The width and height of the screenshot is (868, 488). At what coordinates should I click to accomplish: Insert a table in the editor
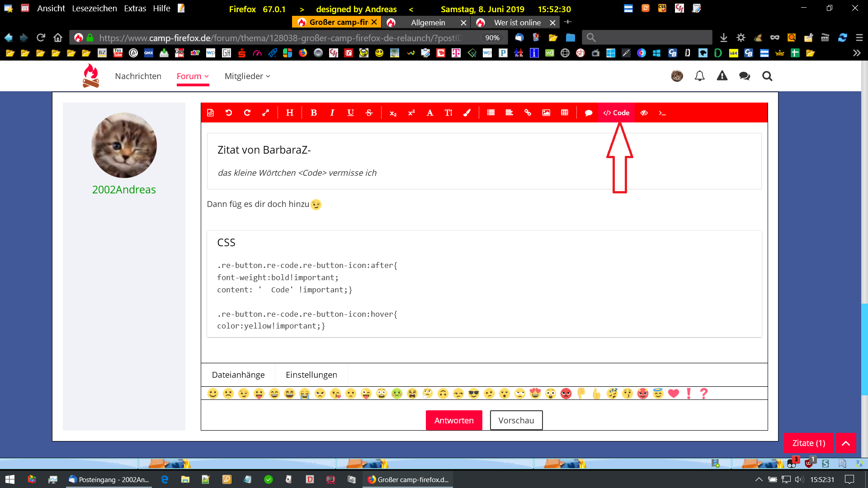point(565,113)
